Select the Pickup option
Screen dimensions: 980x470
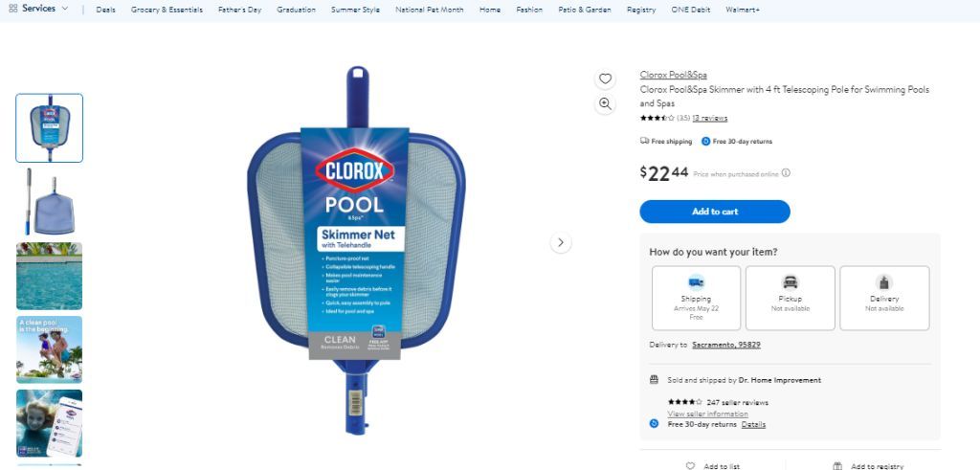point(790,298)
